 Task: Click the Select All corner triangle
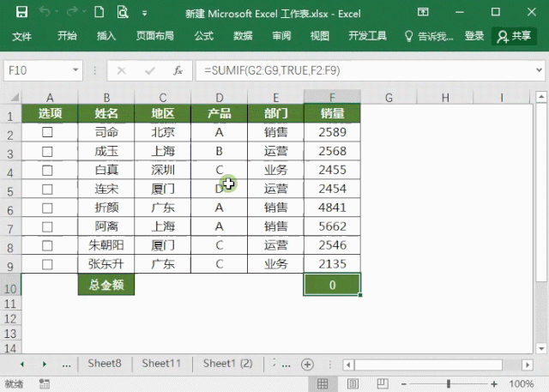tap(15, 97)
